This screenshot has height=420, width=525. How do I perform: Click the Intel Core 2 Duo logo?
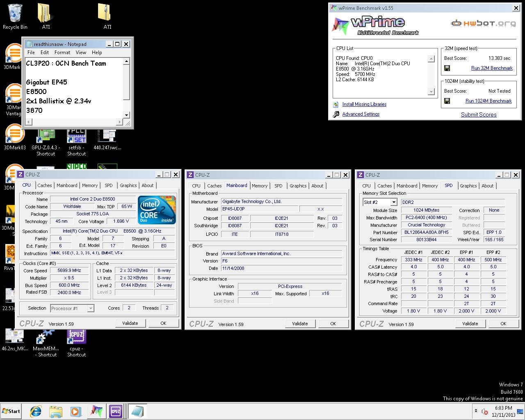[157, 210]
